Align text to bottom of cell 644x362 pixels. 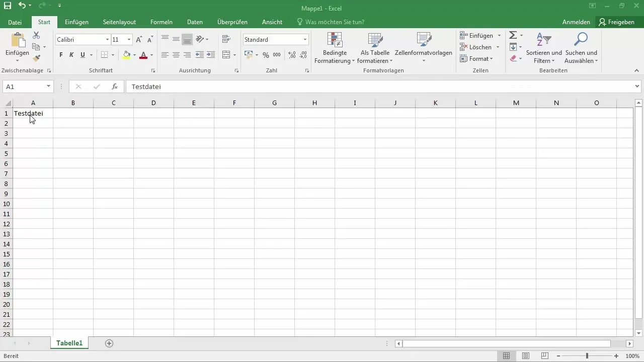[x=187, y=39]
